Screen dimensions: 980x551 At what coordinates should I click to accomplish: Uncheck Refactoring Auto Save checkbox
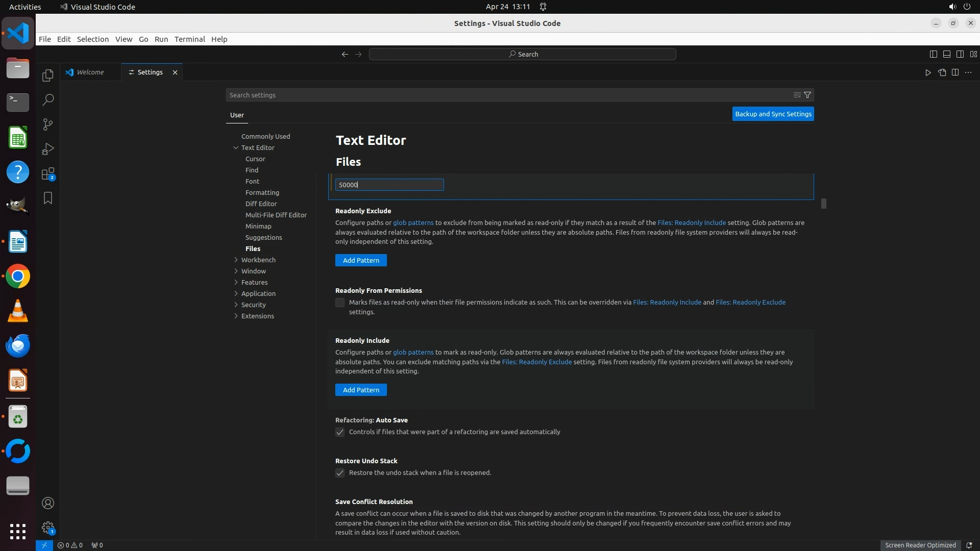point(340,432)
